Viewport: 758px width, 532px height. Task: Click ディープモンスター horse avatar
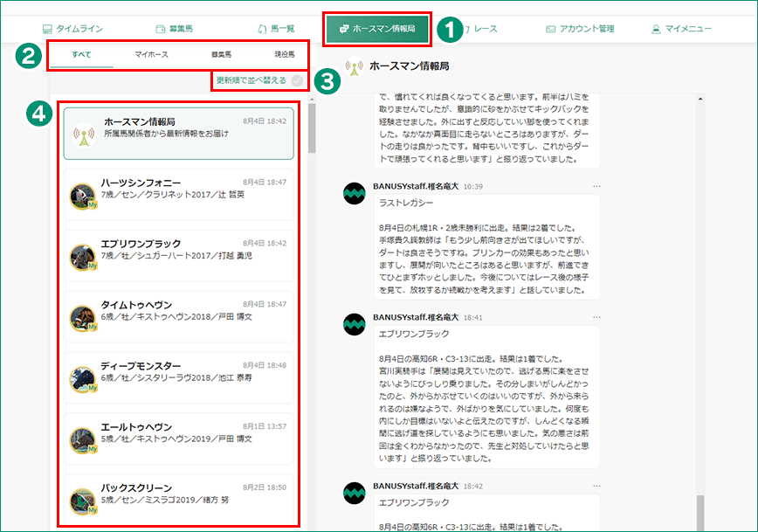click(x=83, y=379)
